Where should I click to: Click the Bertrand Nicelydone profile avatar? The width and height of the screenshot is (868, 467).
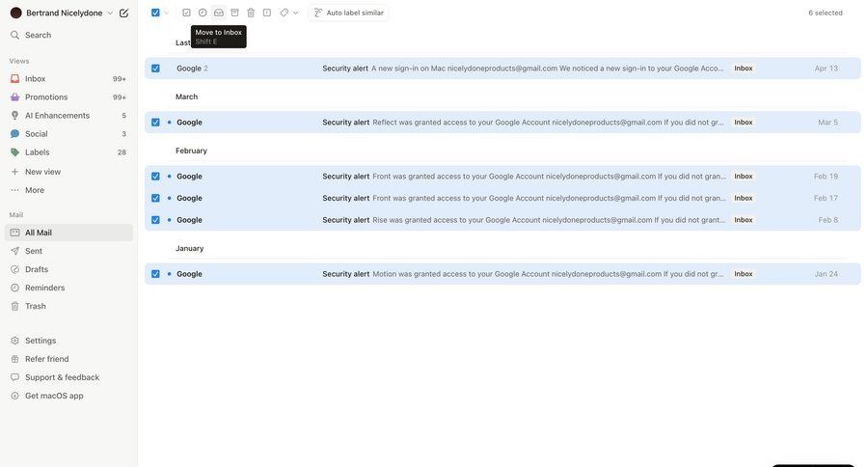point(16,13)
